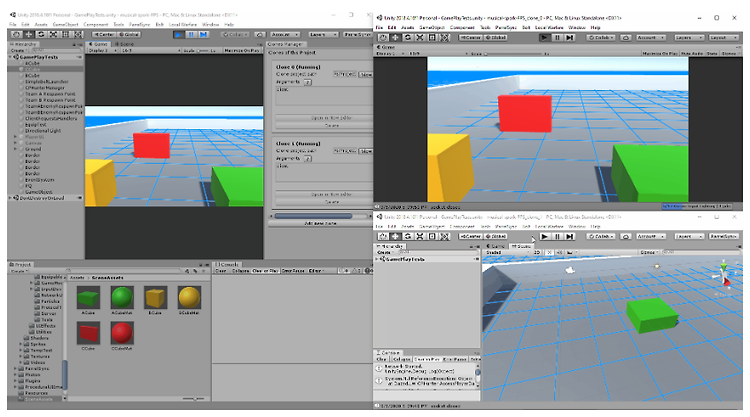Select the Scale tool in main Unity window
Image resolution: width=750 pixels, height=417 pixels.
pyautogui.click(x=54, y=34)
